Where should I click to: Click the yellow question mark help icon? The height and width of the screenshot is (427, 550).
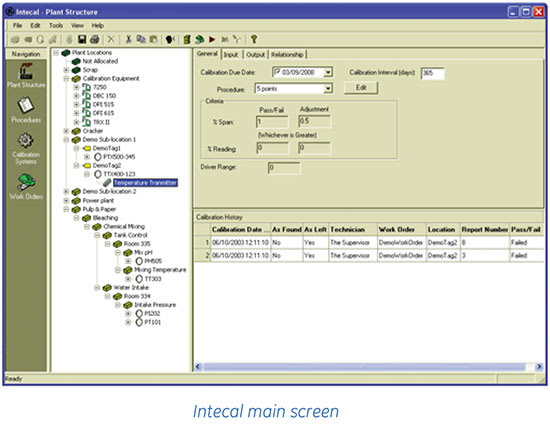[x=254, y=39]
